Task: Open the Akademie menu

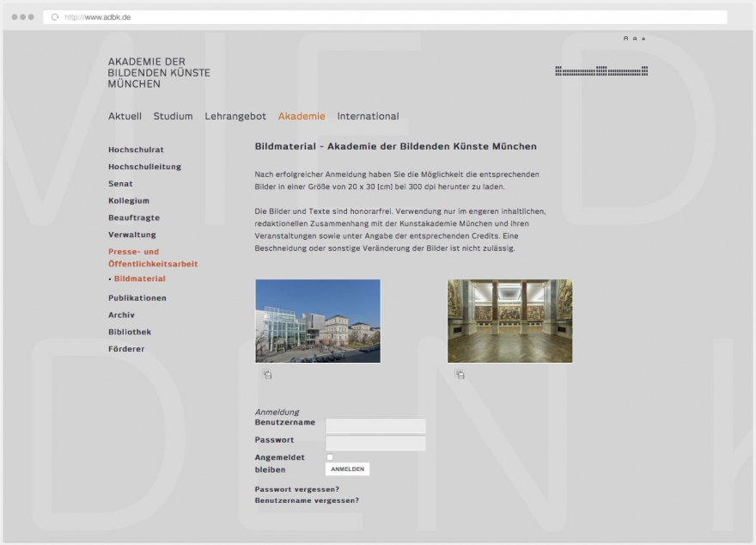Action: (302, 116)
